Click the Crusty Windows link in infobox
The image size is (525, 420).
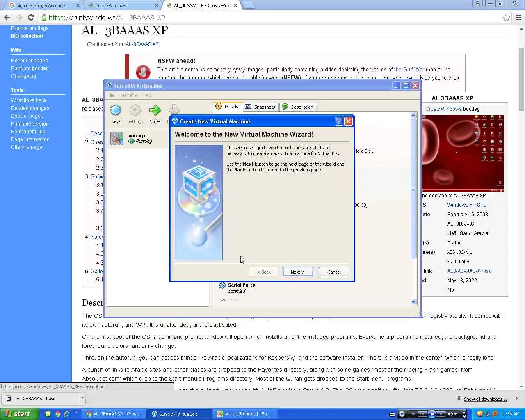(x=443, y=109)
